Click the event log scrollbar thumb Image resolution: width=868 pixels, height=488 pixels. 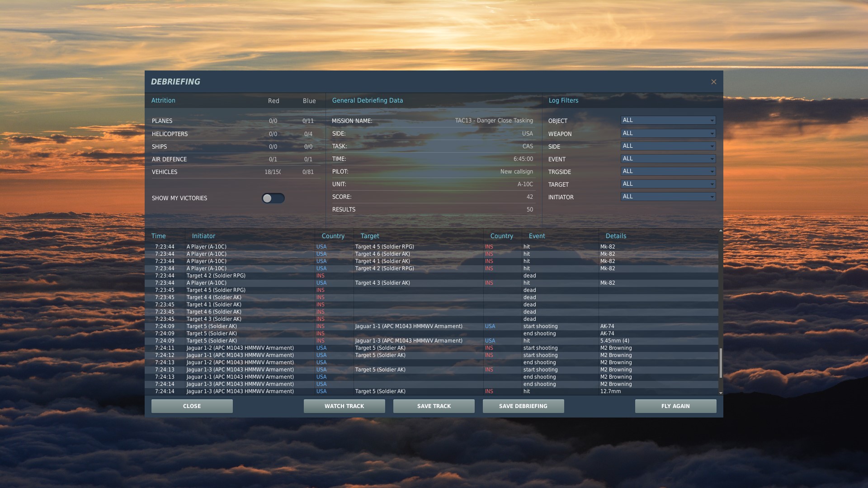click(x=721, y=363)
